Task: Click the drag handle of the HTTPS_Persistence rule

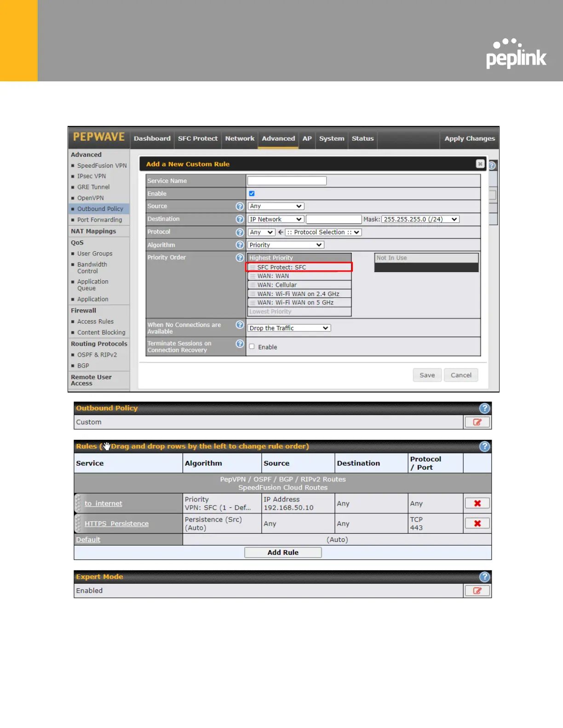Action: click(x=78, y=523)
